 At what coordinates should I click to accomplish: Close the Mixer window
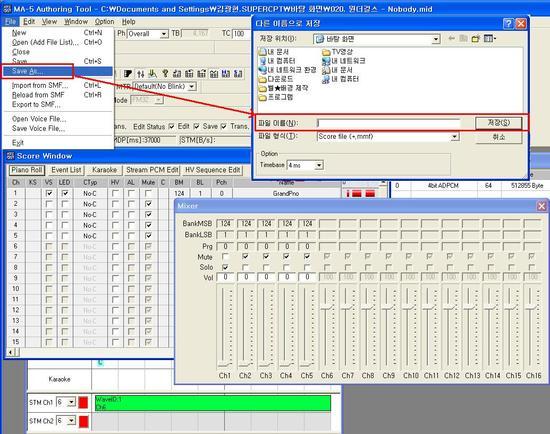[x=542, y=206]
